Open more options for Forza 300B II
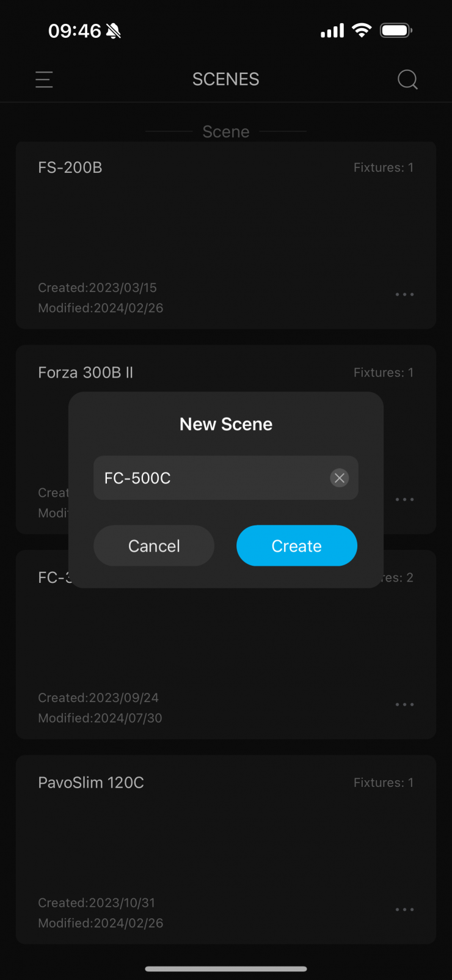This screenshot has width=452, height=980. coord(404,500)
